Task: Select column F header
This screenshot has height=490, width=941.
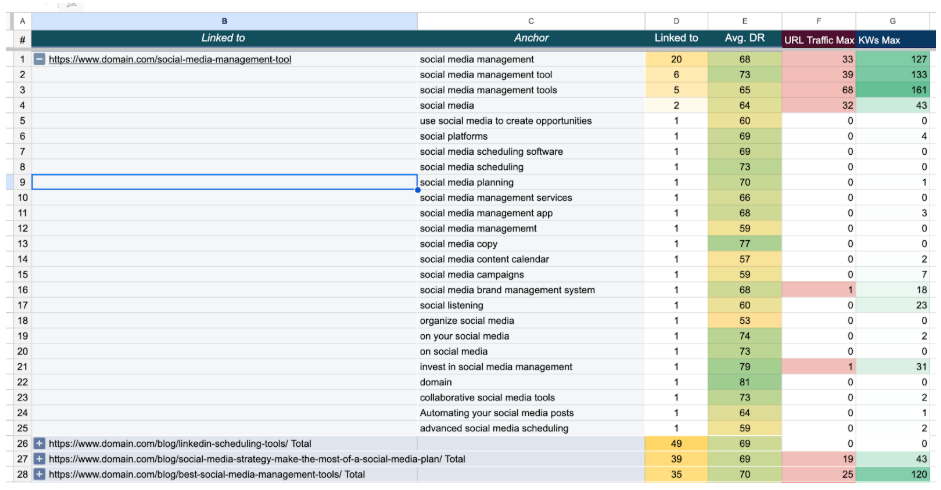Action: point(819,21)
